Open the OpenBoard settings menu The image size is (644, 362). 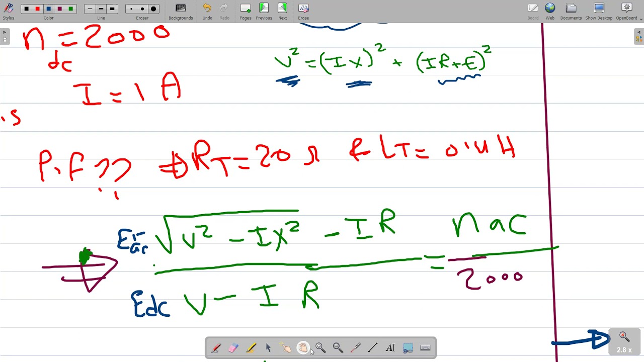[626, 11]
